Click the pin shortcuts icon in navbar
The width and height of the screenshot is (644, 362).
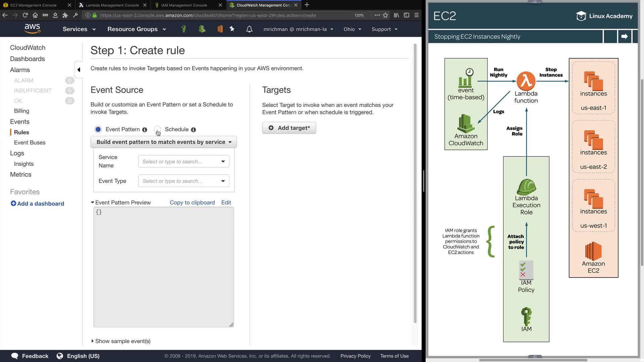(x=232, y=29)
